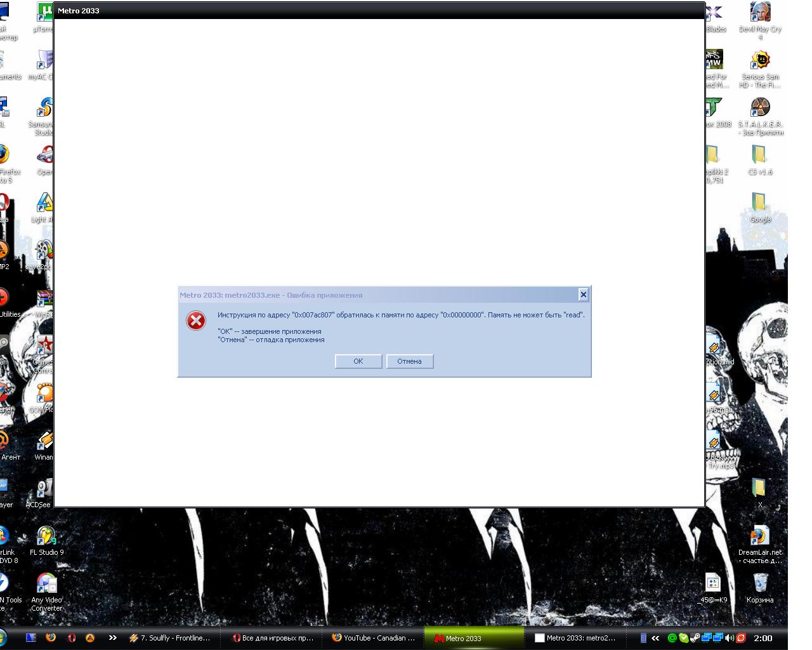Launch FL Studio 9 shortcut

point(46,540)
